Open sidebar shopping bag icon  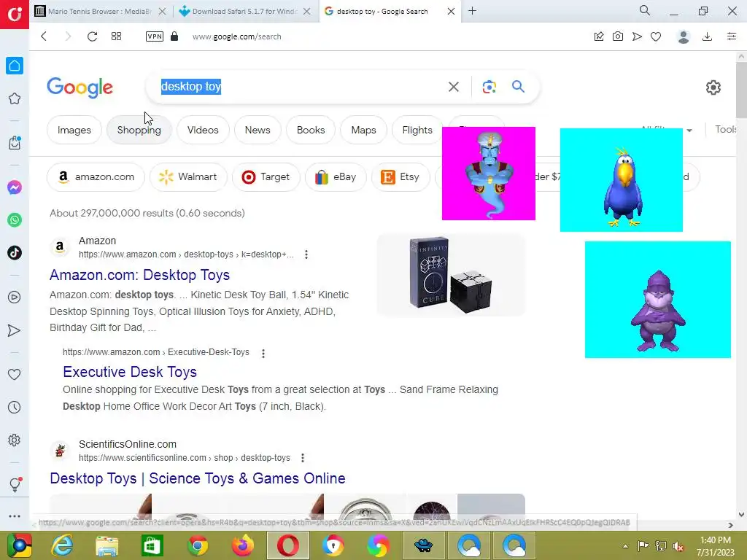(x=15, y=142)
